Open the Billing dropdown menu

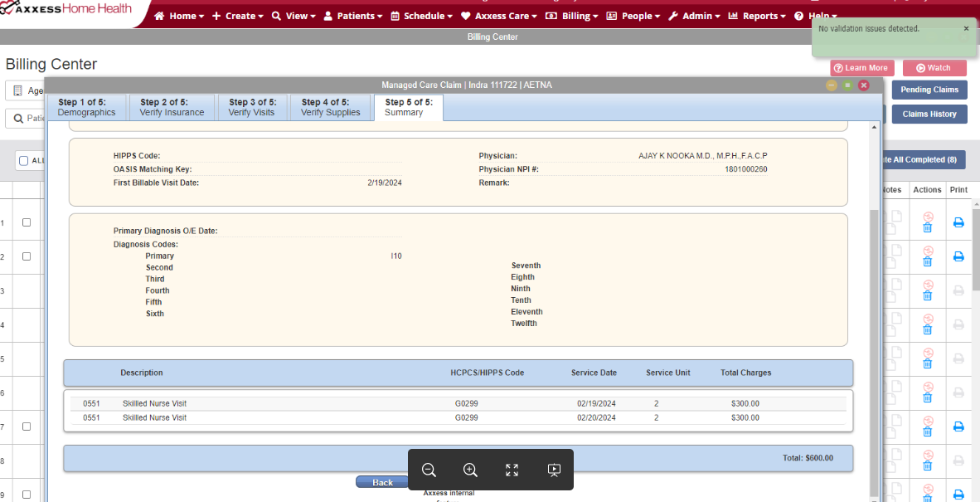click(572, 16)
